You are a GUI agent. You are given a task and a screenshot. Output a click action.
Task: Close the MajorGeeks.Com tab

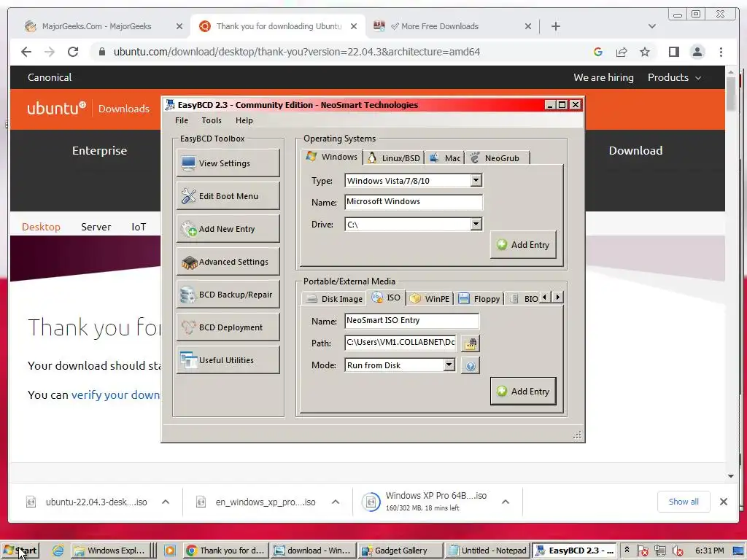(x=179, y=26)
